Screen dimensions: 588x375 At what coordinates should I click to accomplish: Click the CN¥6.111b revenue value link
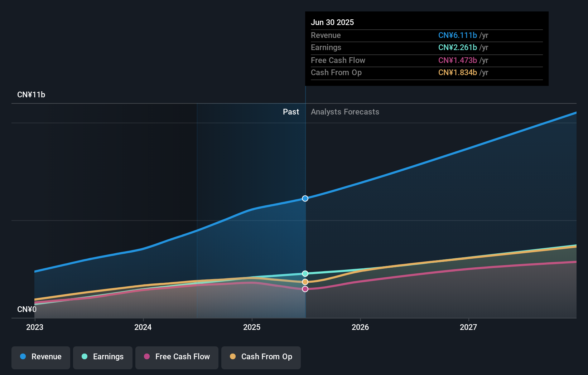(457, 35)
